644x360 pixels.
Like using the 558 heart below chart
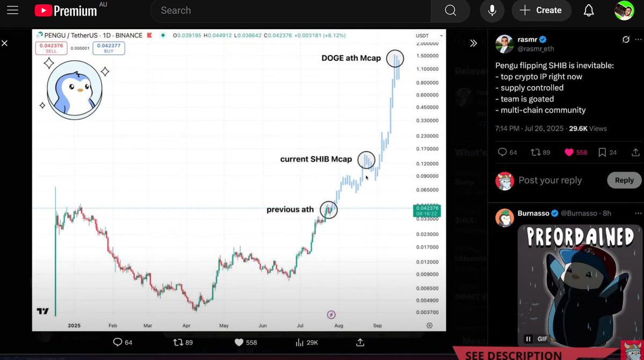[x=245, y=342]
